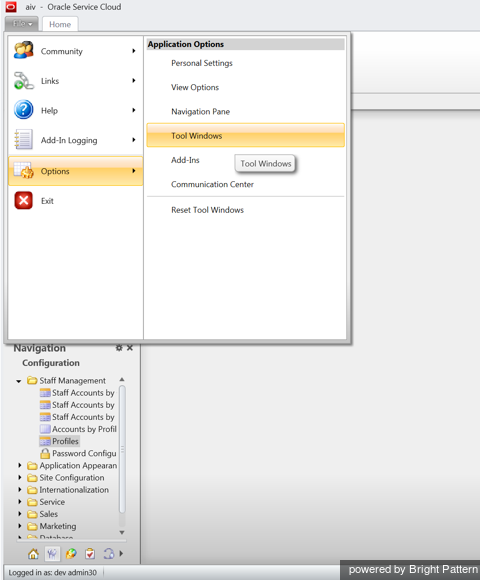Screen dimensions: 480x580
Task: Open the Add-In Logging submenu arrow
Action: (134, 140)
